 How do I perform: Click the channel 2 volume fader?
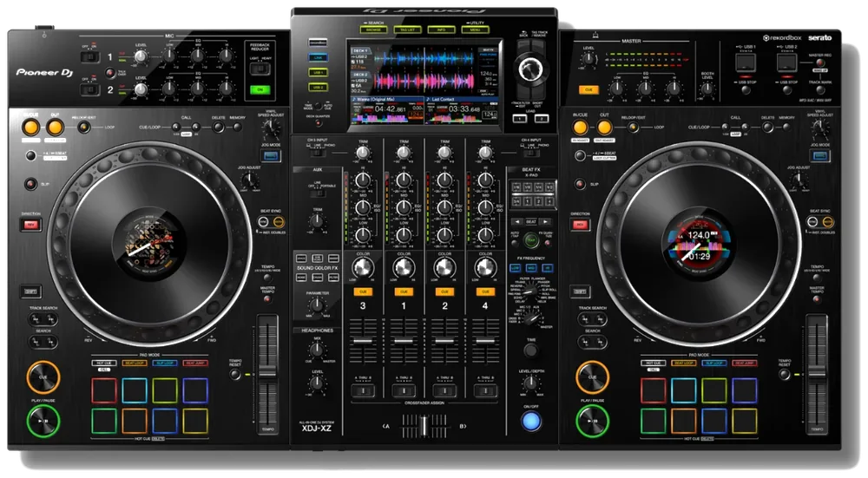point(444,341)
